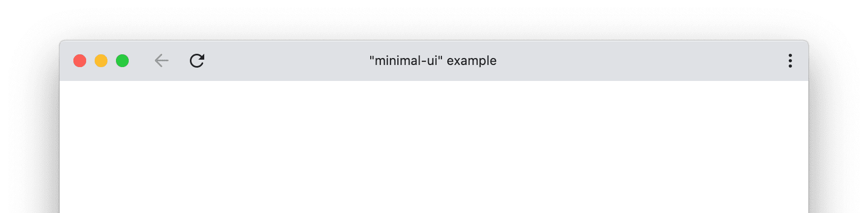Click the back arrow button
Screen dimensions: 868x213
[x=161, y=61]
